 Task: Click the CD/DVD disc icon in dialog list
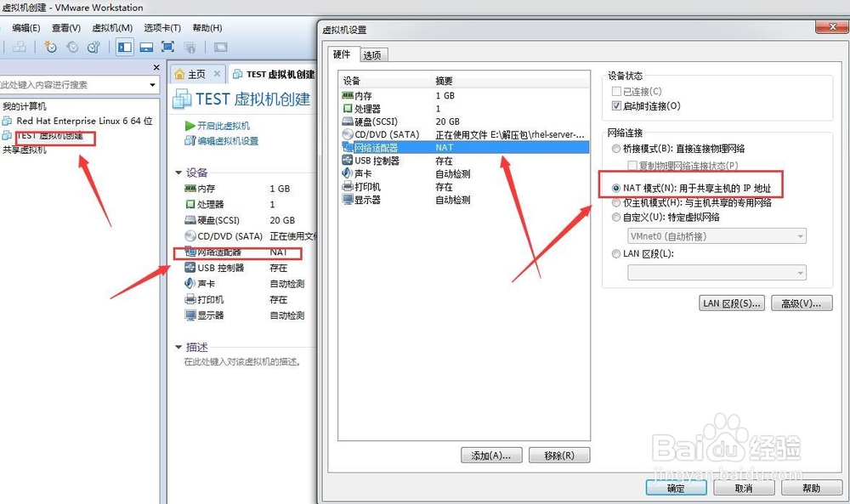click(x=348, y=134)
